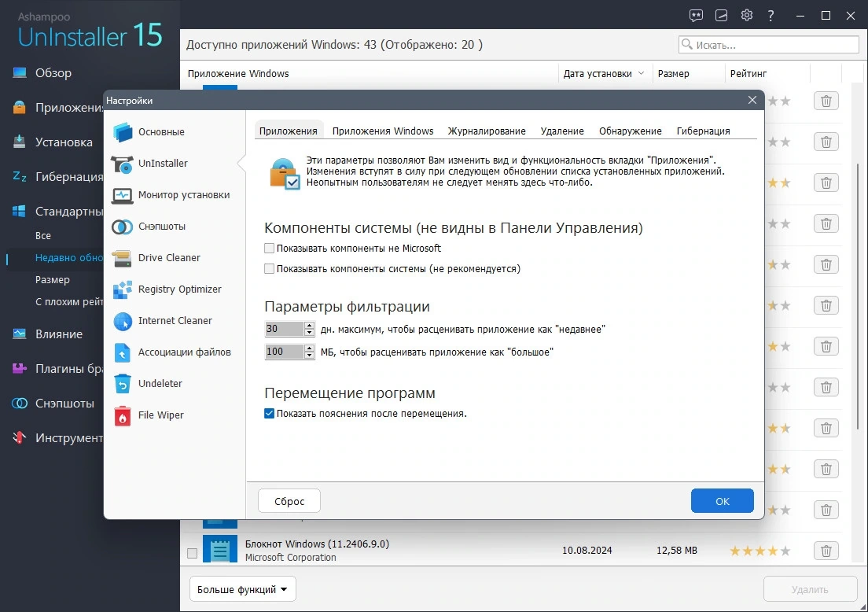Click the Сброс button

pos(289,500)
